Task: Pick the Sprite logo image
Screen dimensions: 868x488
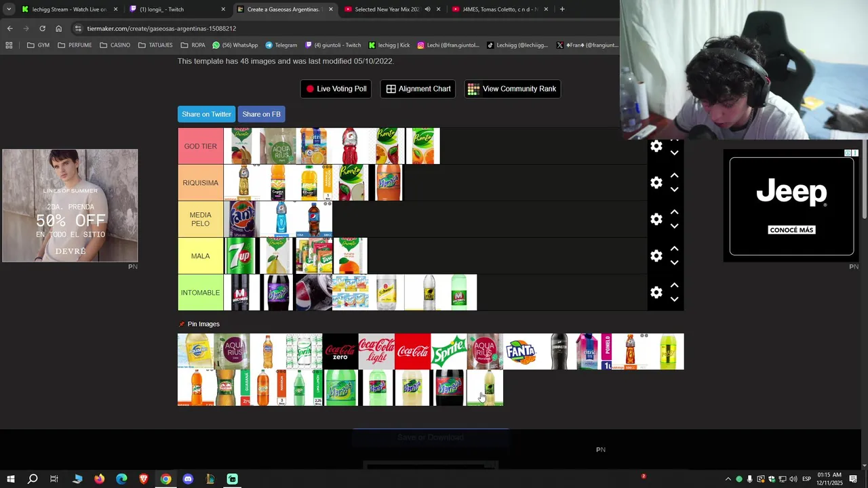Action: click(x=449, y=352)
